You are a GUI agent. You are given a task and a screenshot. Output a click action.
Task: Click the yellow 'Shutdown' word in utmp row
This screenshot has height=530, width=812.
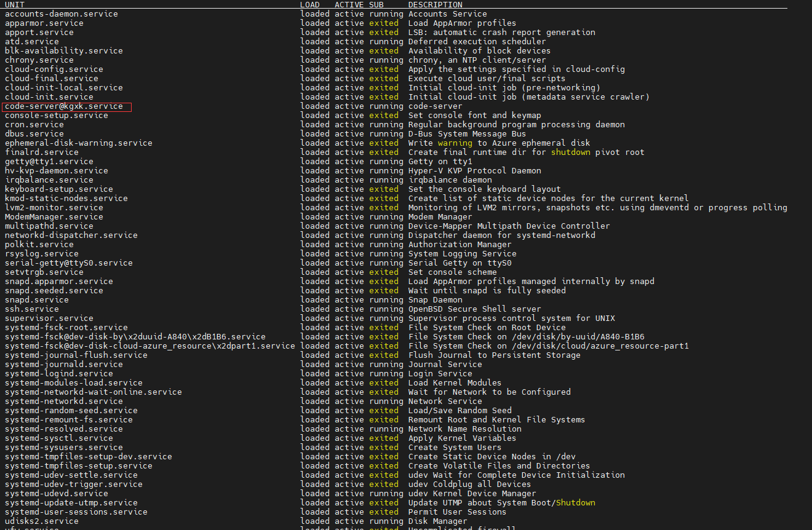click(576, 503)
